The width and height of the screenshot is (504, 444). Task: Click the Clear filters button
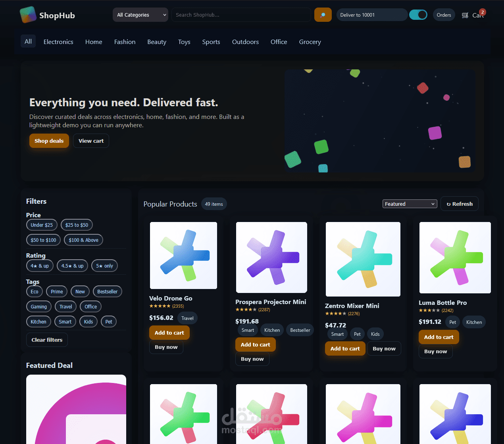tap(47, 340)
